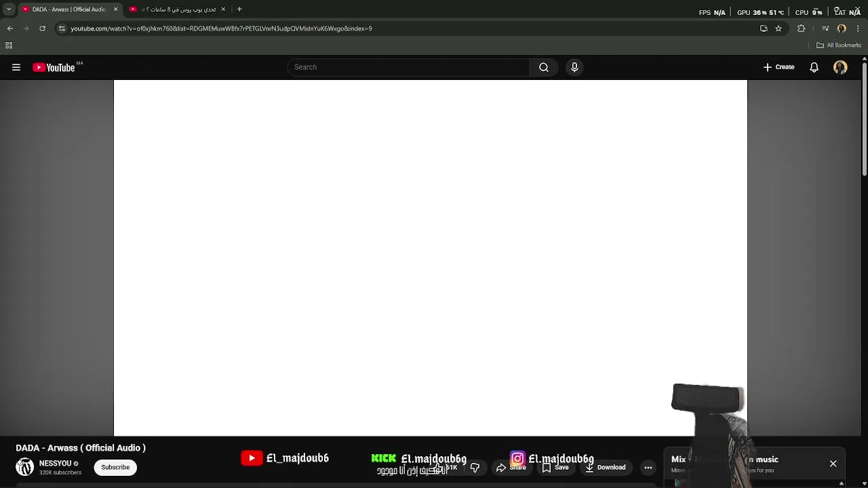Open the Chrome profile avatar
868x488 pixels.
point(842,28)
